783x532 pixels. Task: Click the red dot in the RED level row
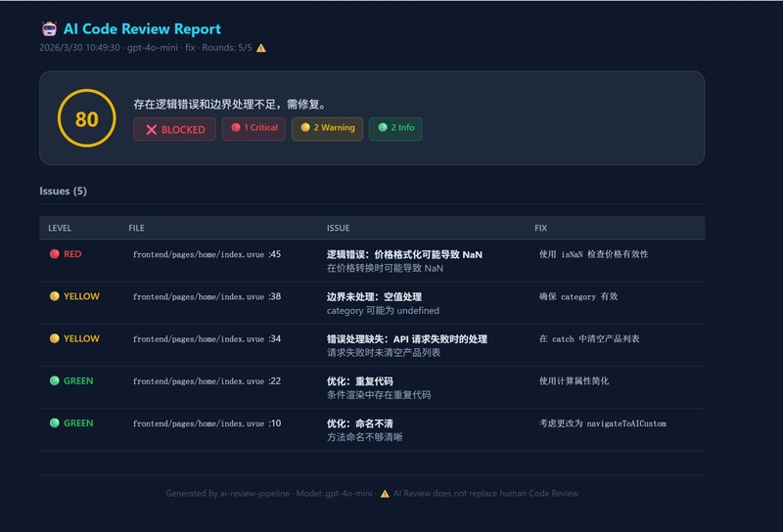click(55, 254)
